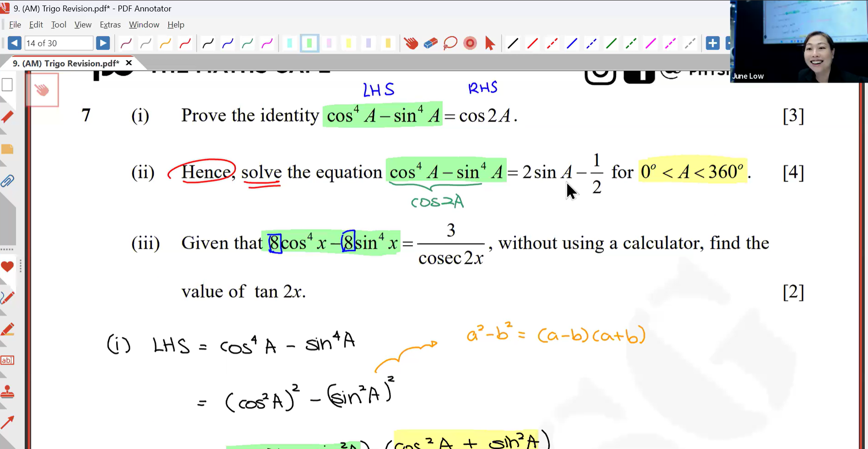Click the blank page icon in sidebar
The width and height of the screenshot is (868, 449).
coord(7,85)
